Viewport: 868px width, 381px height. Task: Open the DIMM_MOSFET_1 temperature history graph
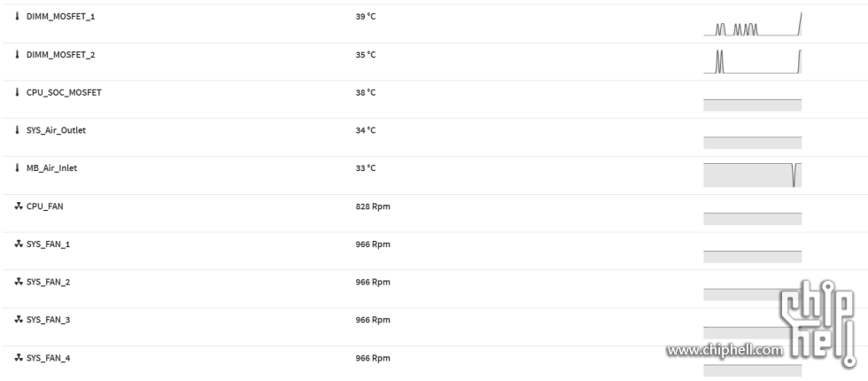(752, 24)
